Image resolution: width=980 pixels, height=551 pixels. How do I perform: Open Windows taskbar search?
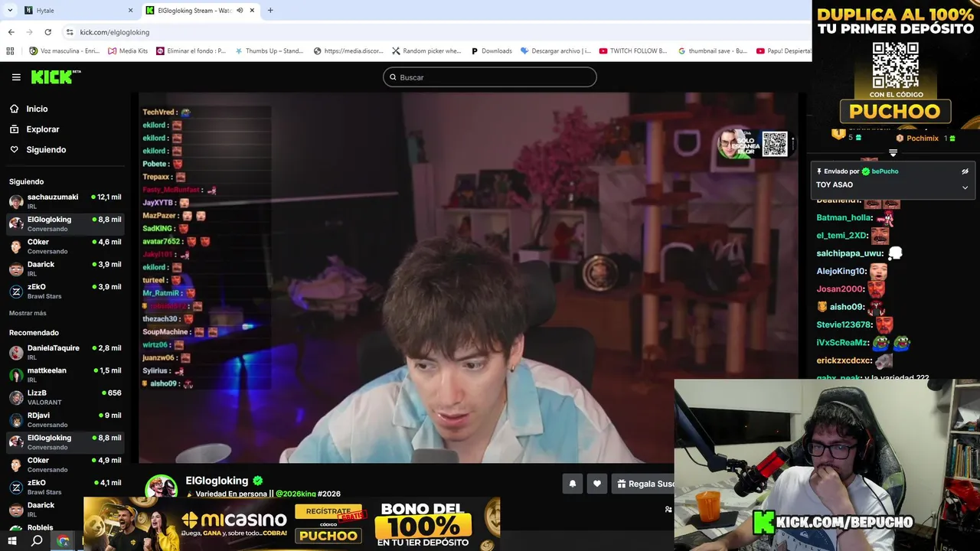pyautogui.click(x=37, y=541)
